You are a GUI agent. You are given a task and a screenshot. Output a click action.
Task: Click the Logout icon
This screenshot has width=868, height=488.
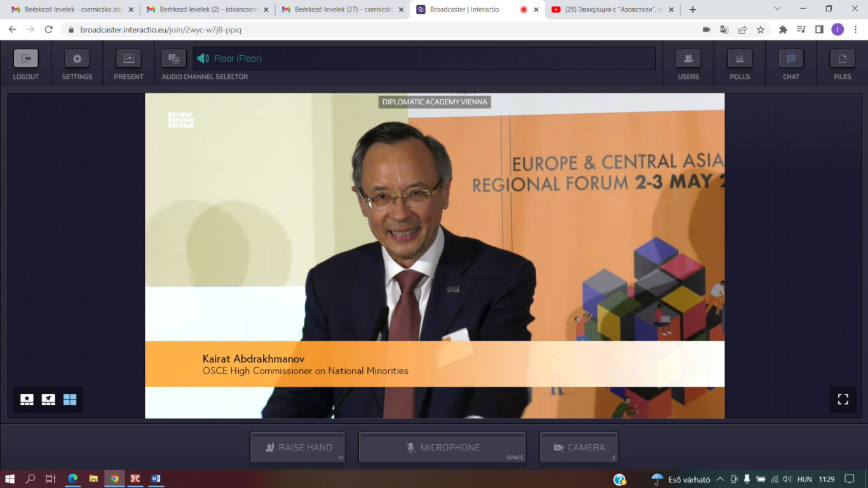click(26, 58)
